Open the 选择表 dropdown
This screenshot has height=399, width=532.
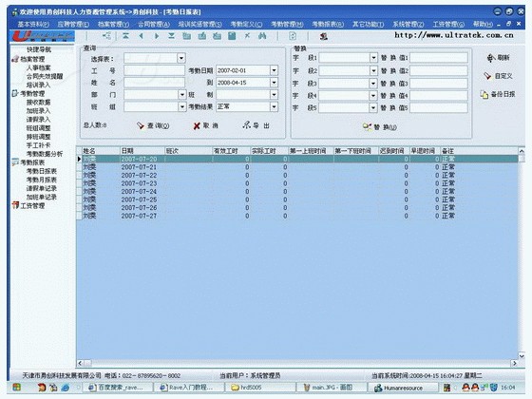181,58
